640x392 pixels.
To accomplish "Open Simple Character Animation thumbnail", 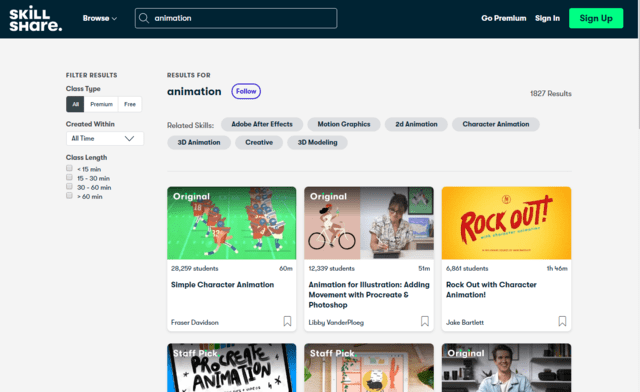I will 231,223.
